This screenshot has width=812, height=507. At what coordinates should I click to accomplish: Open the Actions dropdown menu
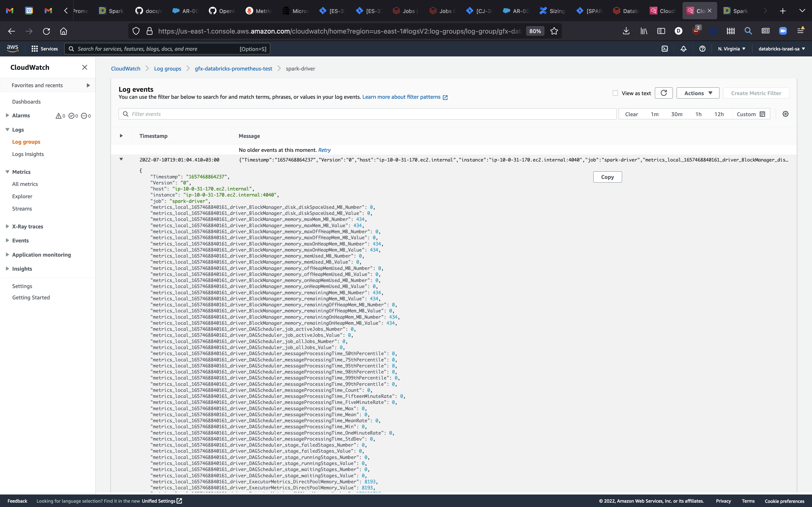coord(698,93)
